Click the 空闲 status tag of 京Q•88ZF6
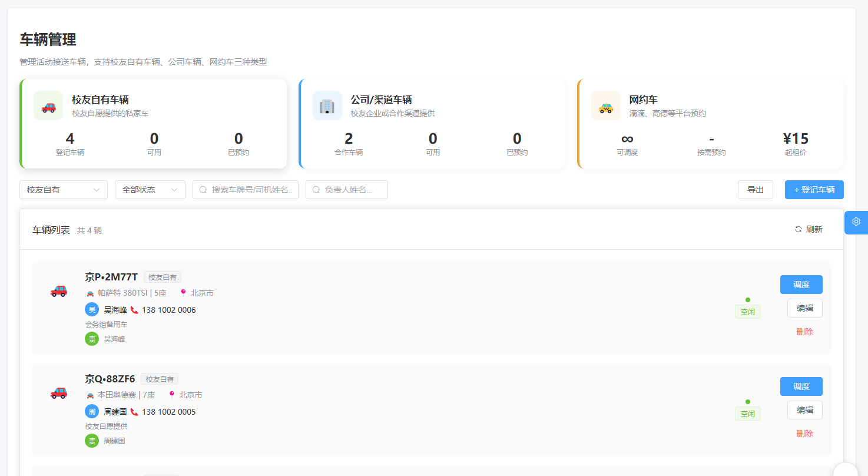Image resolution: width=868 pixels, height=476 pixels. 748,414
